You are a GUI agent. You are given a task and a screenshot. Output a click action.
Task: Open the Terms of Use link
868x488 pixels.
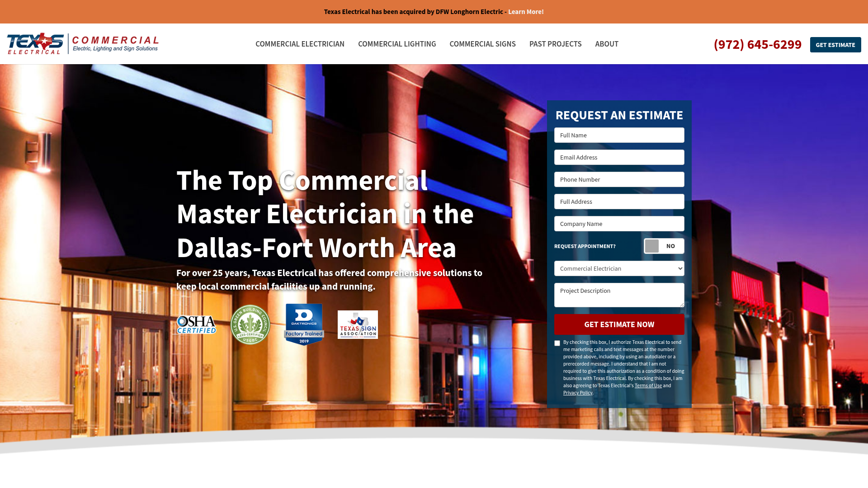pos(648,385)
